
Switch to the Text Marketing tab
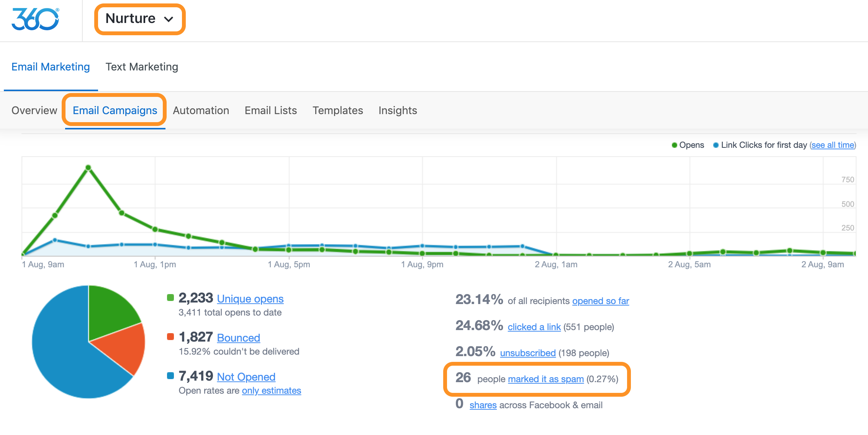(142, 67)
